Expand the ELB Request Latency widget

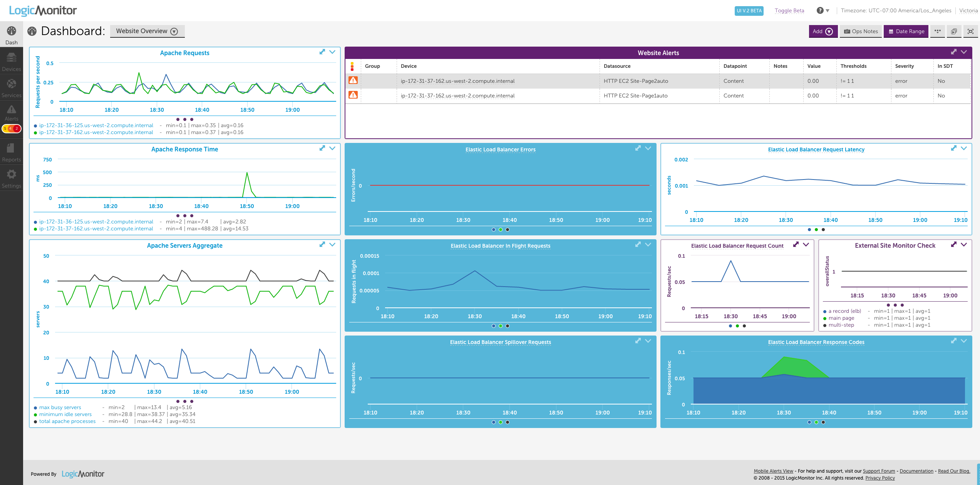(954, 148)
